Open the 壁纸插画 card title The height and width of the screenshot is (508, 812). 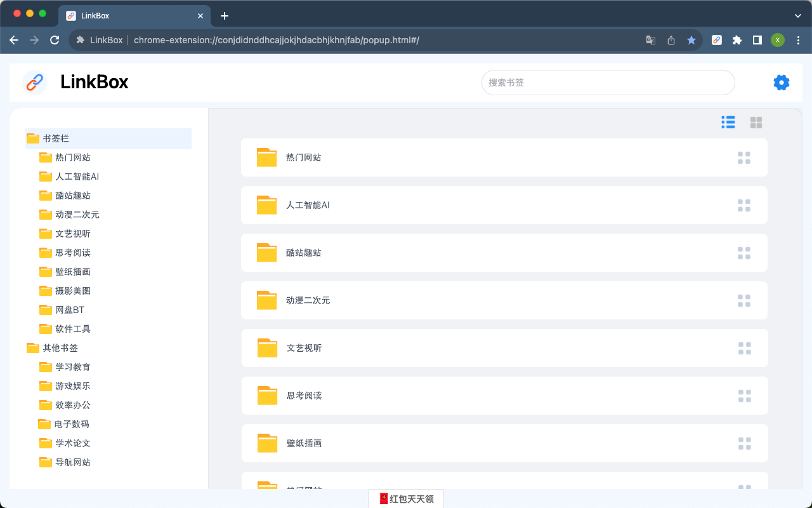[304, 443]
